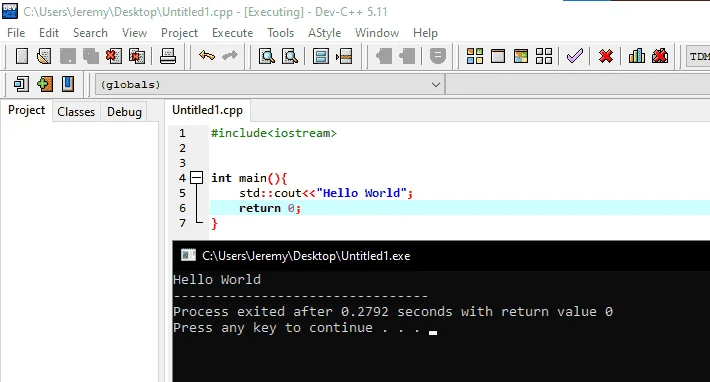The image size is (710, 382).
Task: Click the greyed Remove from project icon
Action: (407, 56)
